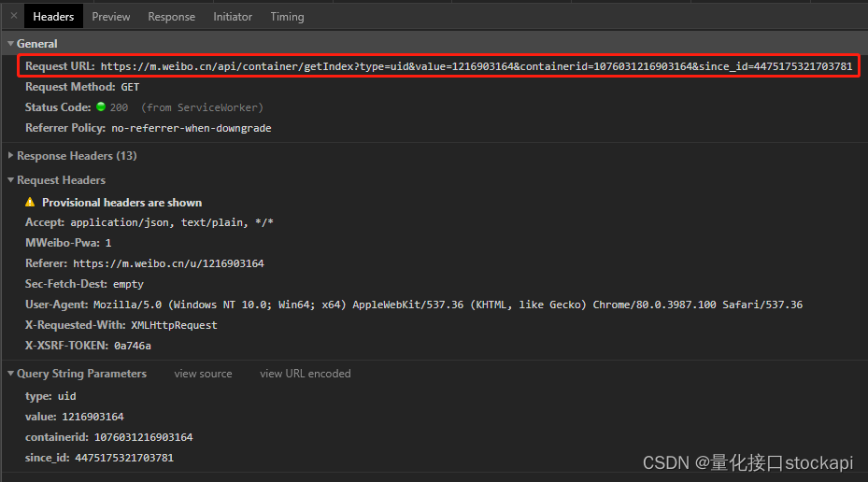Viewport: 868px width, 482px height.
Task: Click the Accept header value application/json
Action: 172,222
